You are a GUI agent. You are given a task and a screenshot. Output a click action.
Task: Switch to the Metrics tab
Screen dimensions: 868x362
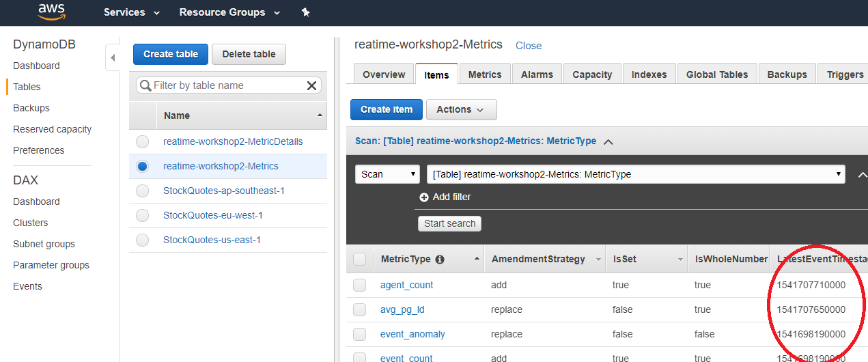coord(485,74)
